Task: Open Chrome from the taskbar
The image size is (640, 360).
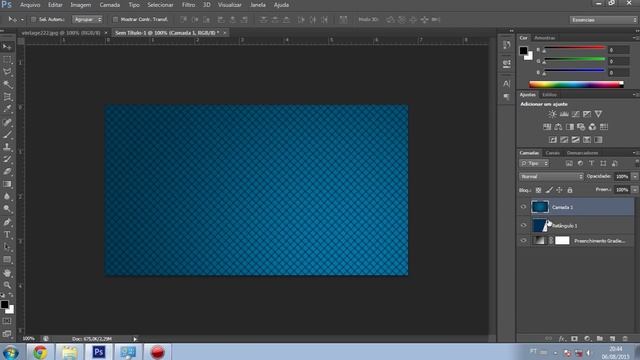Action: tap(40, 352)
